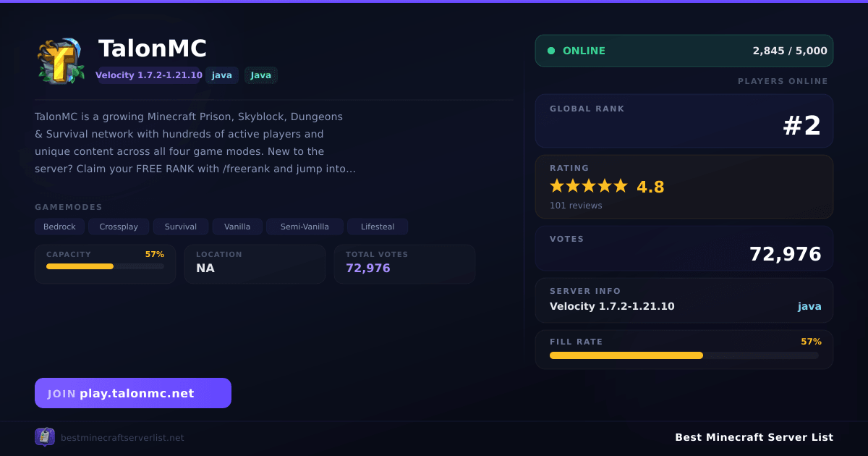The image size is (868, 456).
Task: Select the Crossplay gamemode tag
Action: [119, 227]
